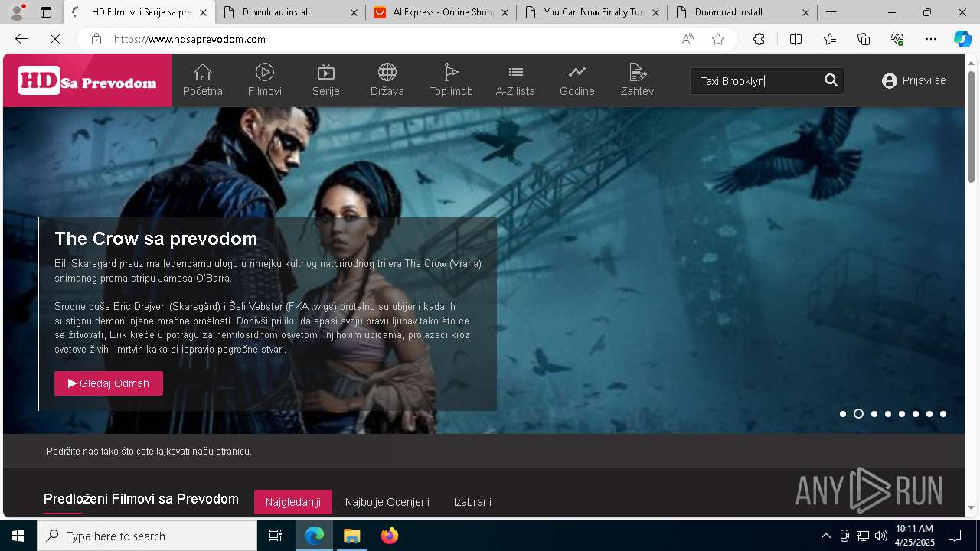The height and width of the screenshot is (551, 980).
Task: Click the Prijavi se link
Action: [x=924, y=80]
